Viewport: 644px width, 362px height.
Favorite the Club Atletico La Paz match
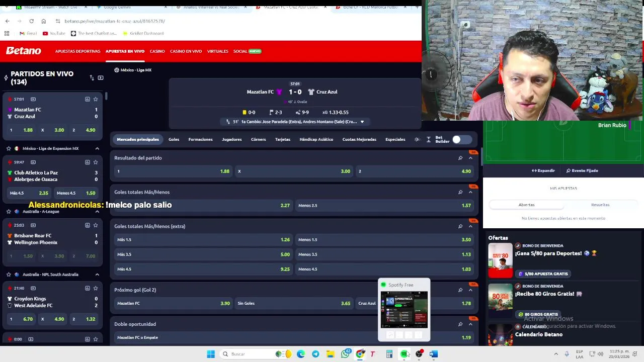95,162
